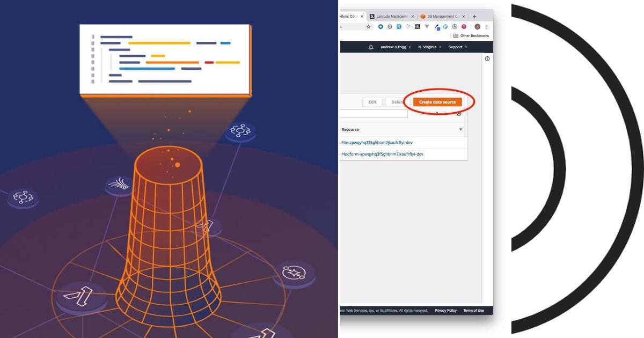This screenshot has height=338, width=644.
Task: Open the info panel icon at top right
Action: click(487, 57)
